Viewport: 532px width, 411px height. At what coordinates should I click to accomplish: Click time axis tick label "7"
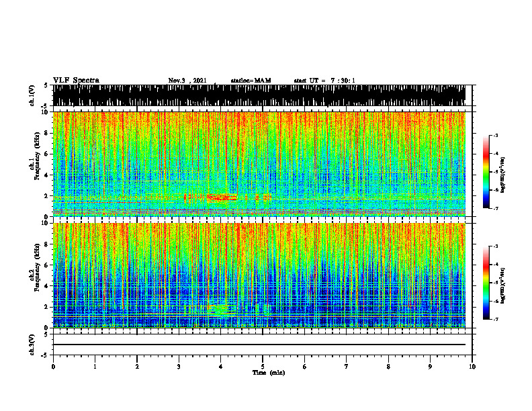347,367
